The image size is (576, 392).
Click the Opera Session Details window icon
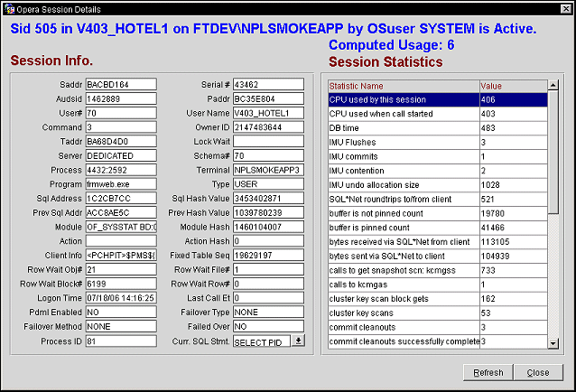(x=9, y=7)
